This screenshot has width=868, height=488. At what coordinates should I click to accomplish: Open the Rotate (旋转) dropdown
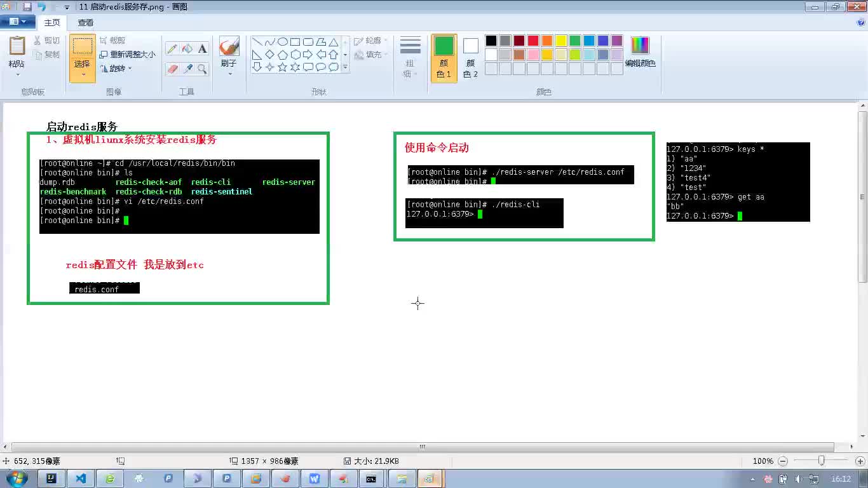pyautogui.click(x=116, y=68)
